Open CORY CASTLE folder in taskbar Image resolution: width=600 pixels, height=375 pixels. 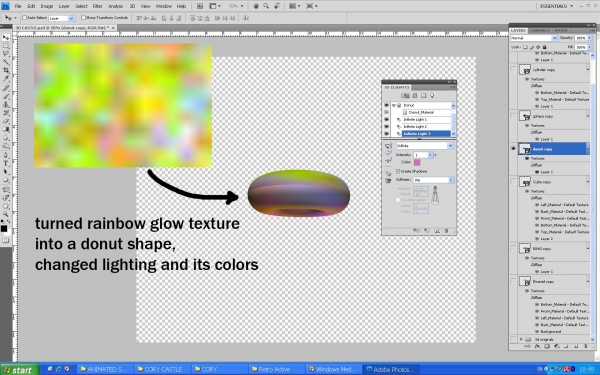tap(160, 369)
